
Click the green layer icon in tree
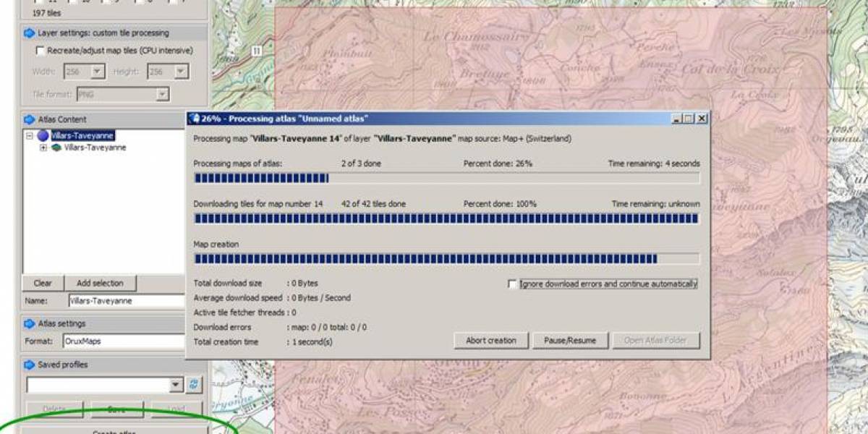coord(56,148)
